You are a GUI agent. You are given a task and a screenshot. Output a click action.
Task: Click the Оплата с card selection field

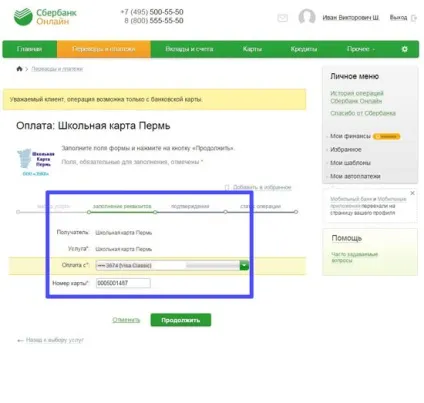[172, 265]
